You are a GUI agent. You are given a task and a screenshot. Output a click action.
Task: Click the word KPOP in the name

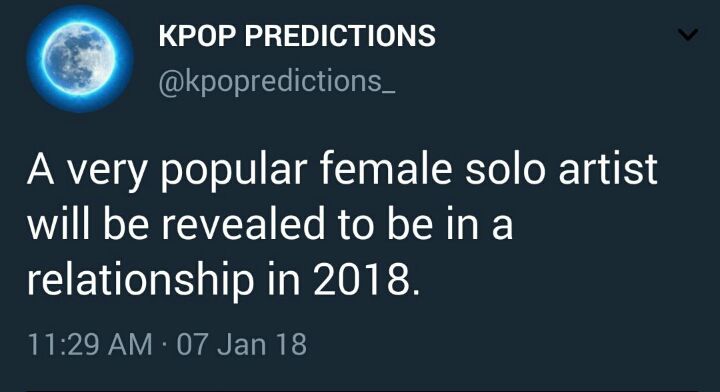pos(197,35)
